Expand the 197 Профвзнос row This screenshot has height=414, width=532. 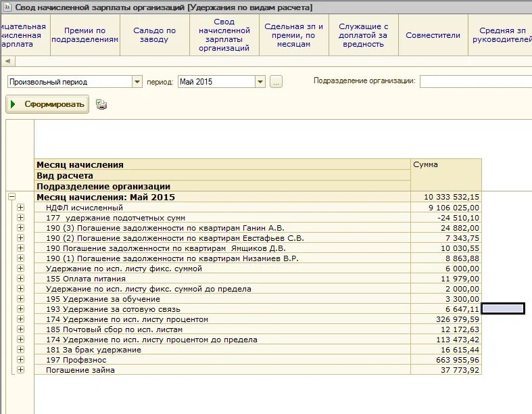click(20, 360)
